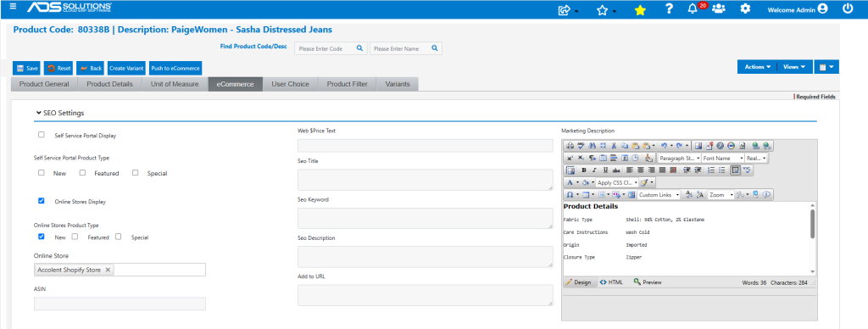The image size is (868, 329).
Task: Check New under Self Service Portal Product Type
Action: (41, 173)
